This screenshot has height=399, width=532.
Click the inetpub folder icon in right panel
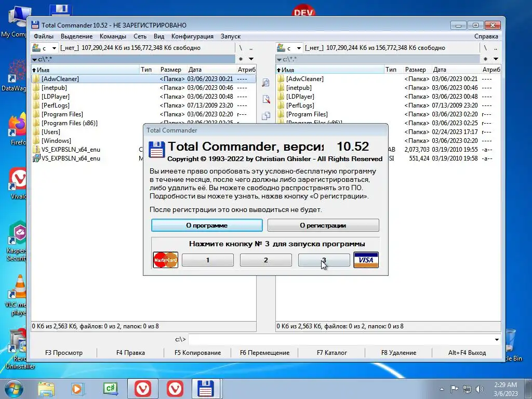281,87
